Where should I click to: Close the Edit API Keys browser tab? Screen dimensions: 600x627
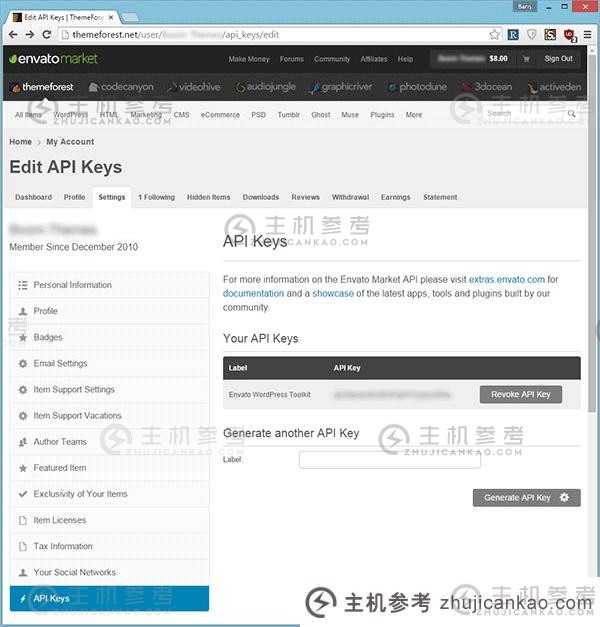pos(111,18)
